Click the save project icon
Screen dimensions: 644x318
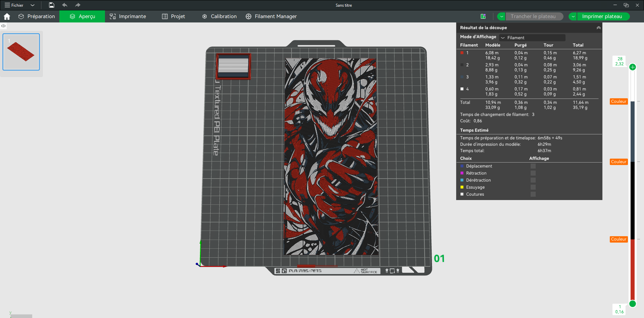pos(51,5)
